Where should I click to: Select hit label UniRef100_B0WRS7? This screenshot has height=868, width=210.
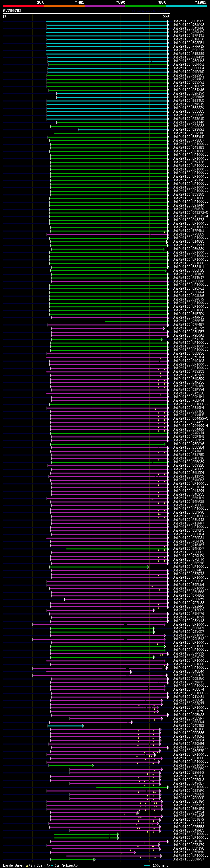coord(188,859)
